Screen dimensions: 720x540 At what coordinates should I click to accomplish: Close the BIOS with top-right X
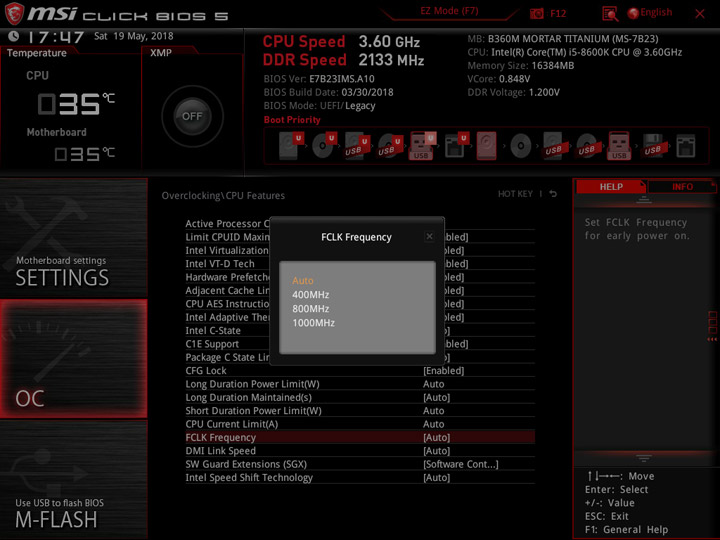[699, 14]
